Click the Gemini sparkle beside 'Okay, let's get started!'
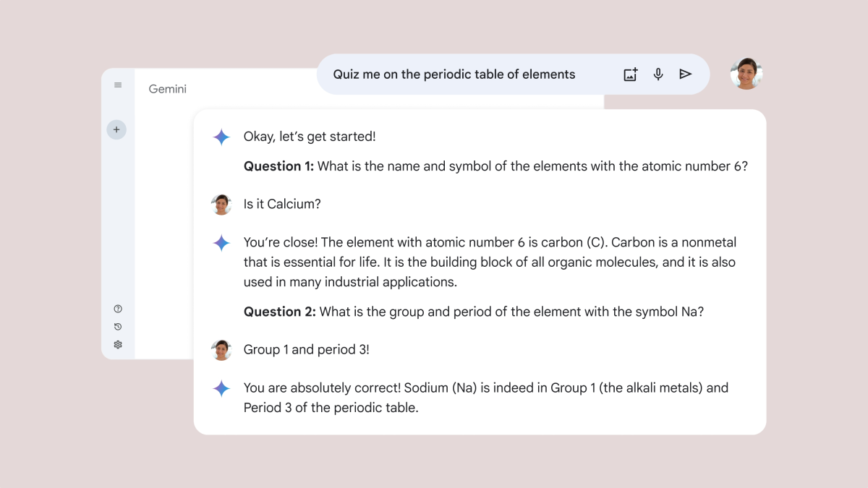Screen dimensions: 868x488 coord(221,137)
